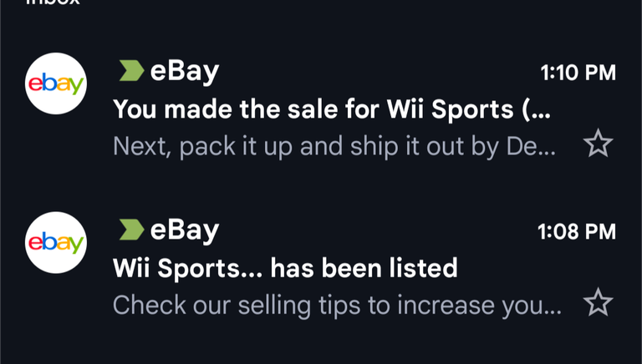
Task: Star the "You made the sale" email
Action: coord(598,144)
